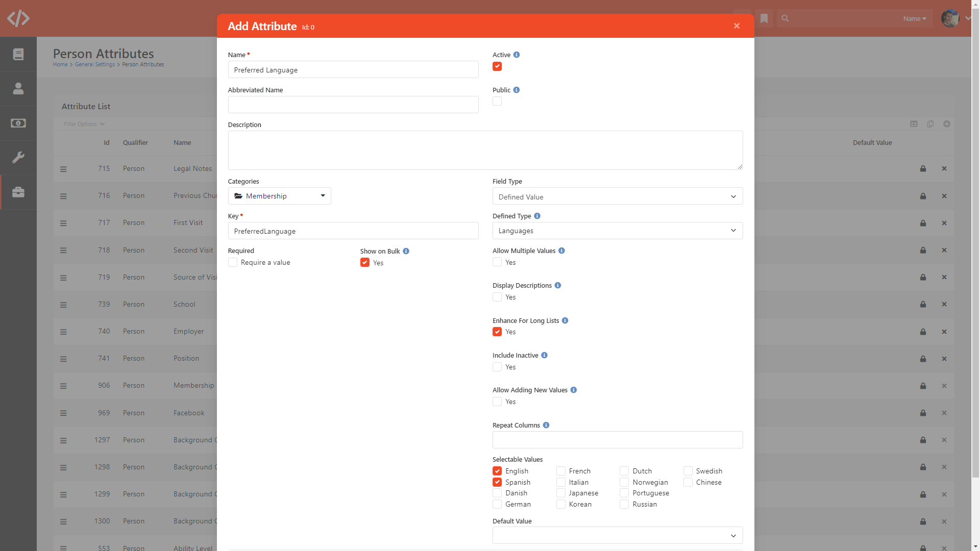Sort by Qualifier column header
980x551 pixels.
pyautogui.click(x=135, y=142)
